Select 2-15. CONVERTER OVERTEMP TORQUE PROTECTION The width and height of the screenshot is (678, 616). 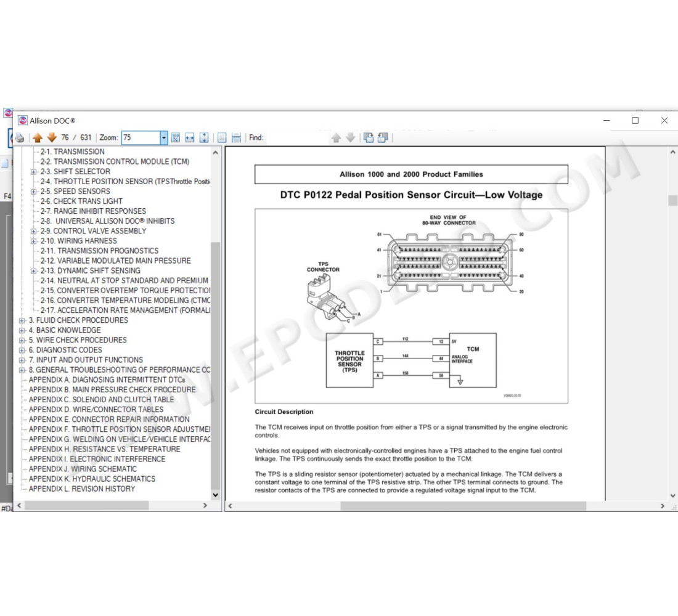coord(125,291)
